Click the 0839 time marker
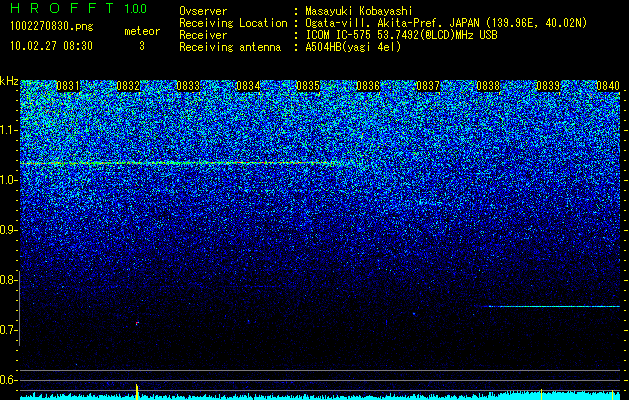 (548, 86)
